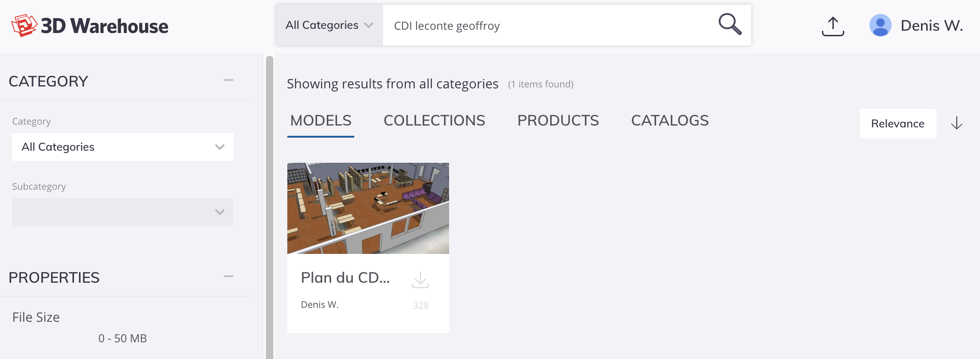This screenshot has height=359, width=980.
Task: Click the magnifying glass search icon
Action: click(730, 24)
